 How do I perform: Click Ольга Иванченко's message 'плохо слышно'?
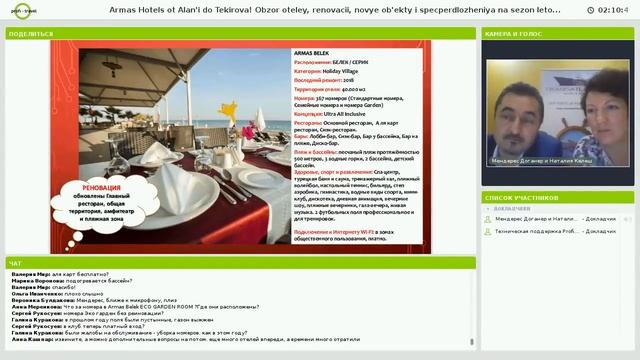(57, 294)
